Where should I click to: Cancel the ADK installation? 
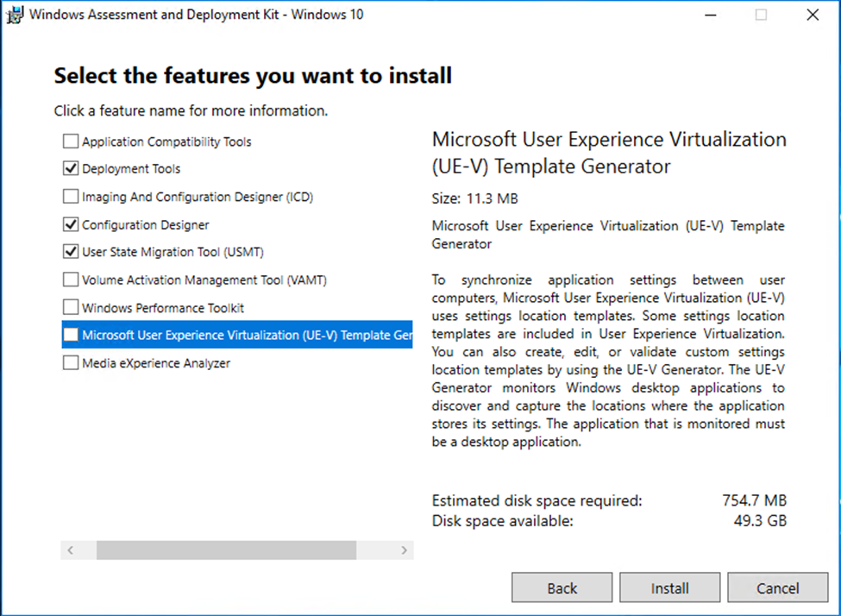[x=777, y=588]
